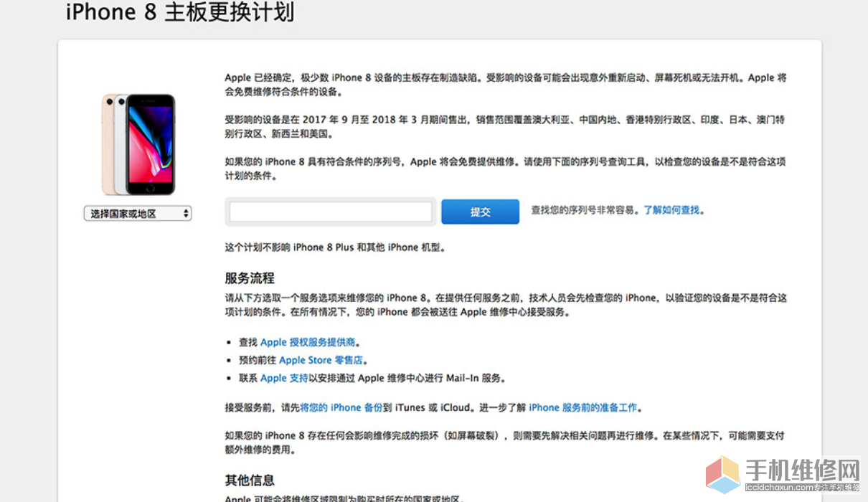Image resolution: width=868 pixels, height=502 pixels.
Task: Click the 其他信息 heading
Action: [250, 480]
